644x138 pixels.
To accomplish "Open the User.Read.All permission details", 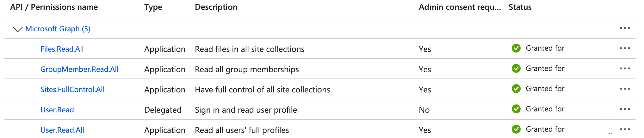I will pyautogui.click(x=62, y=130).
